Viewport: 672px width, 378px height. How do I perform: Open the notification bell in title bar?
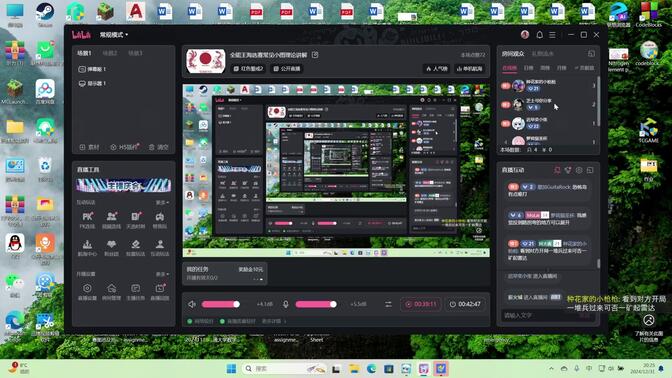coord(540,35)
